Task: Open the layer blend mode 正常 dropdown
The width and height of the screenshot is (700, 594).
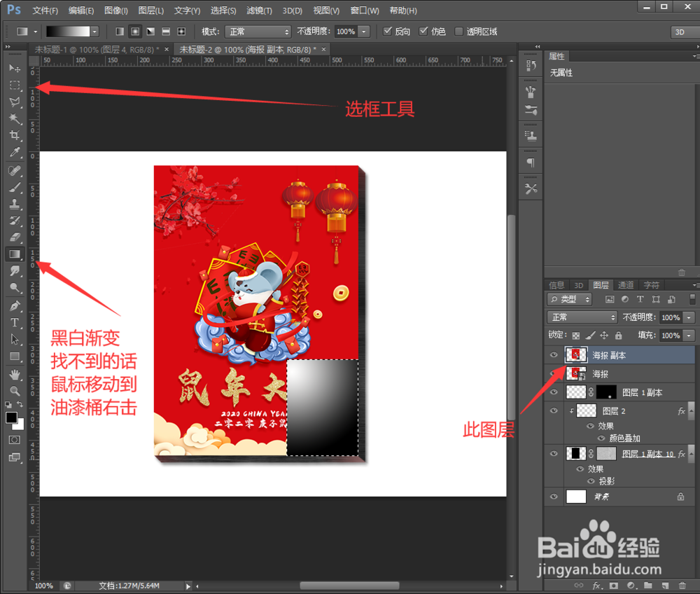Action: 582,317
